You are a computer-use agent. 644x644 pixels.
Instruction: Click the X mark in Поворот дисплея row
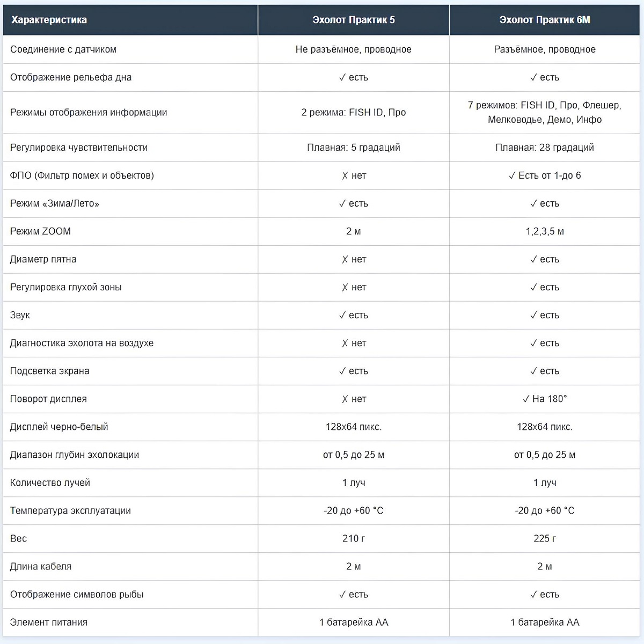pos(345,399)
